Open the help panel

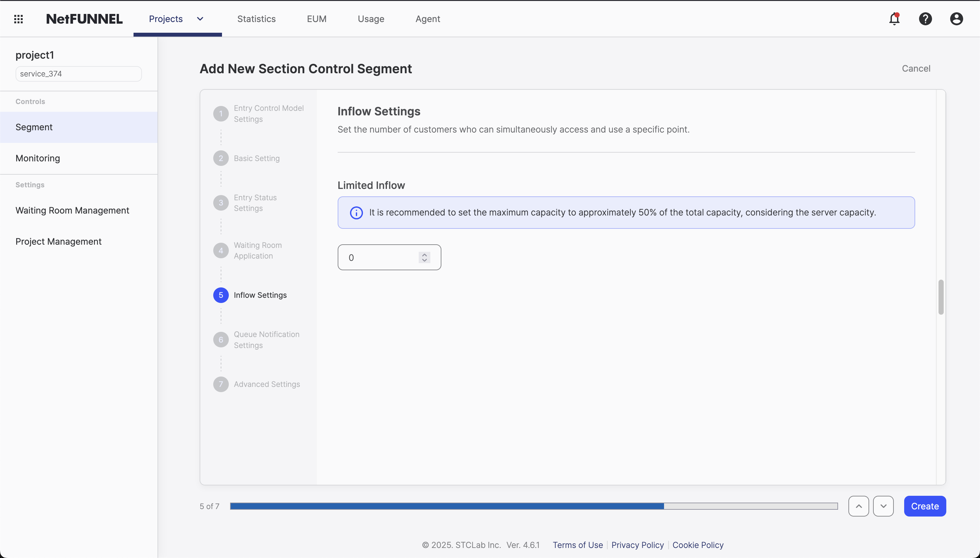[x=925, y=18]
